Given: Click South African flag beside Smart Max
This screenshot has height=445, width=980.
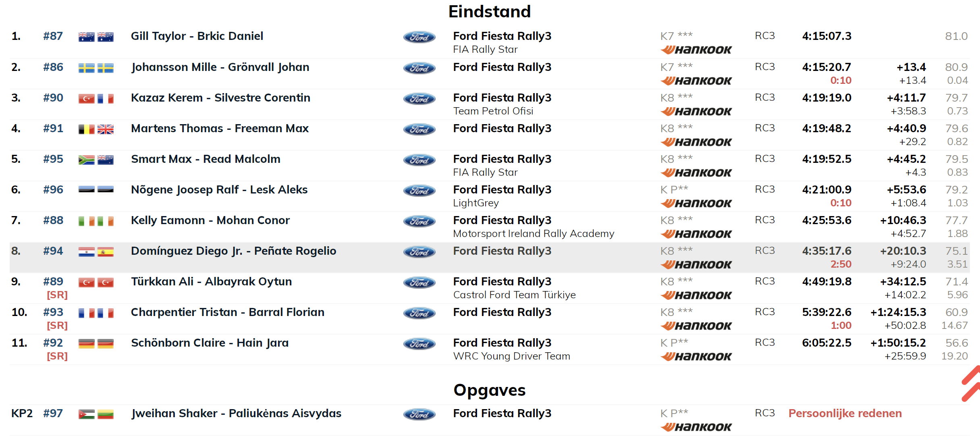Looking at the screenshot, I should [86, 160].
